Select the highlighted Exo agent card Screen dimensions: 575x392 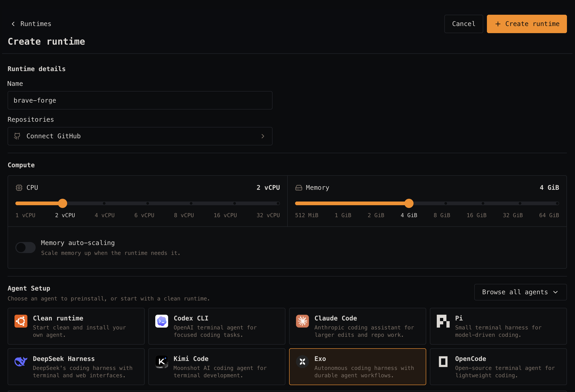click(357, 366)
